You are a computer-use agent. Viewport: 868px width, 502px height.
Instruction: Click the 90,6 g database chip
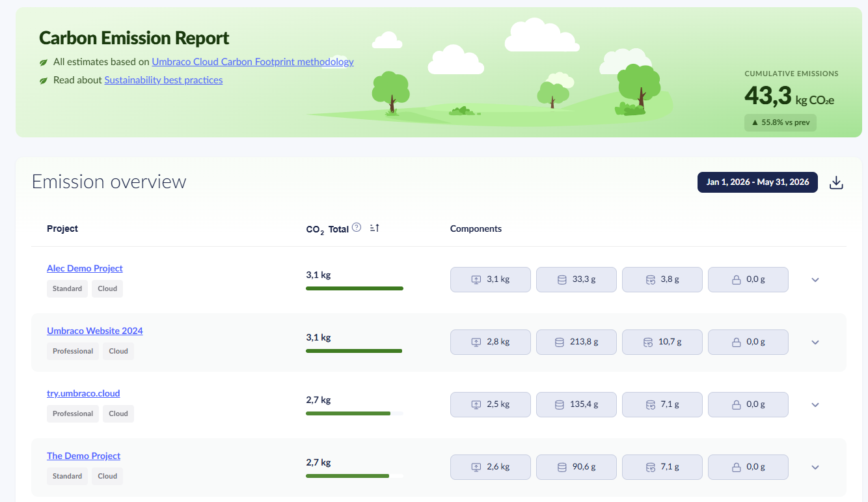pyautogui.click(x=576, y=467)
